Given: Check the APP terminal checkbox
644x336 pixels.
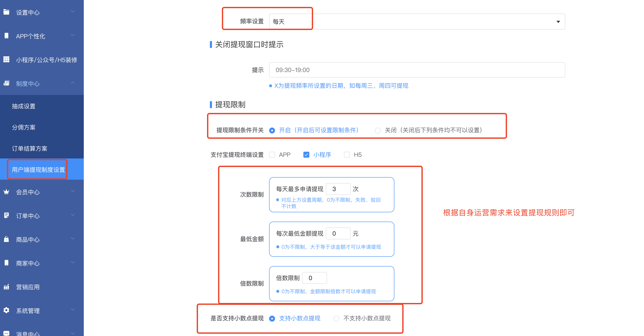Looking at the screenshot, I should pos(272,155).
